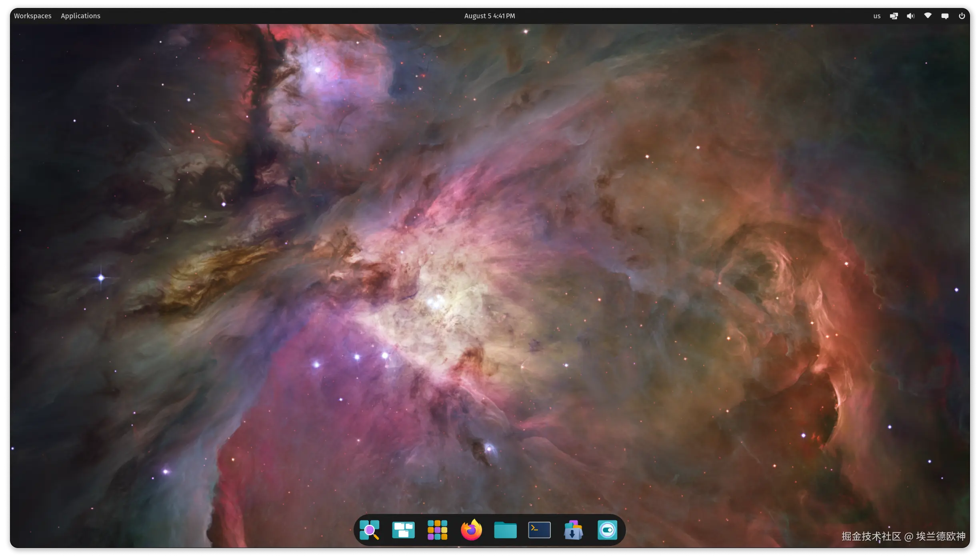This screenshot has width=980, height=556.
Task: Click an empty area of the desktop wallpaper
Action: pyautogui.click(x=240, y=280)
